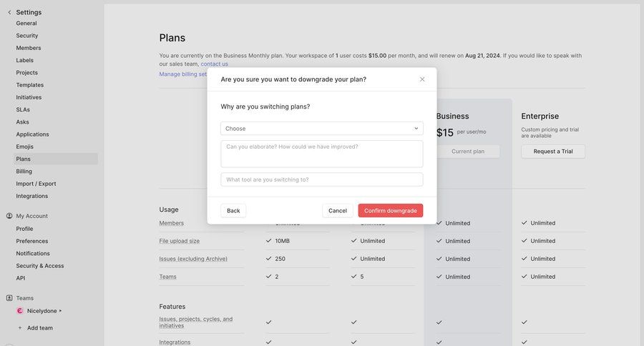
Task: Type in the elaborate feedback text area
Action: (321, 154)
